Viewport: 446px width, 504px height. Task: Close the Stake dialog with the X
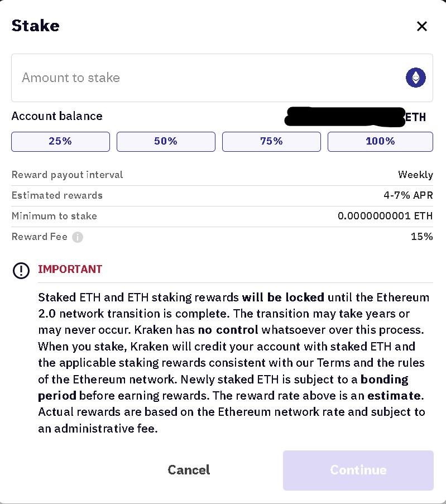point(422,26)
